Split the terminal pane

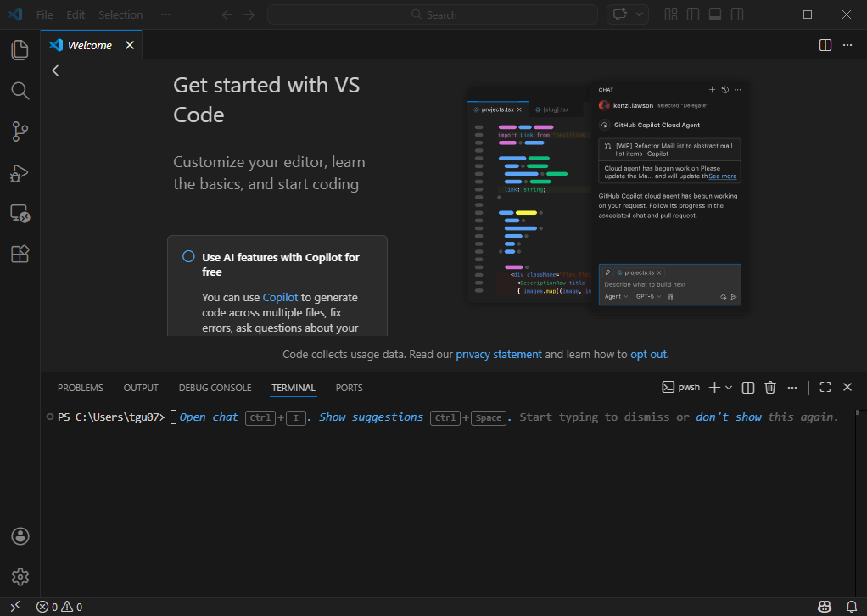click(748, 388)
